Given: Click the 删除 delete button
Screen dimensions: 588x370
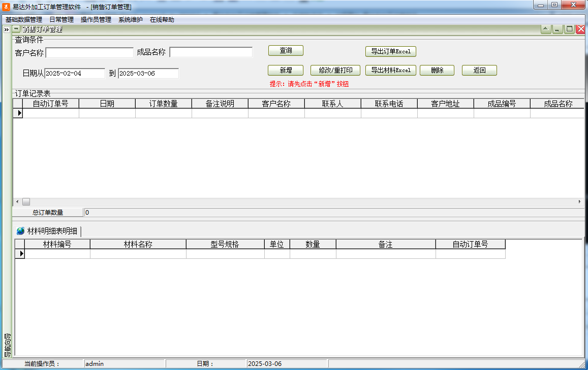Looking at the screenshot, I should [437, 70].
